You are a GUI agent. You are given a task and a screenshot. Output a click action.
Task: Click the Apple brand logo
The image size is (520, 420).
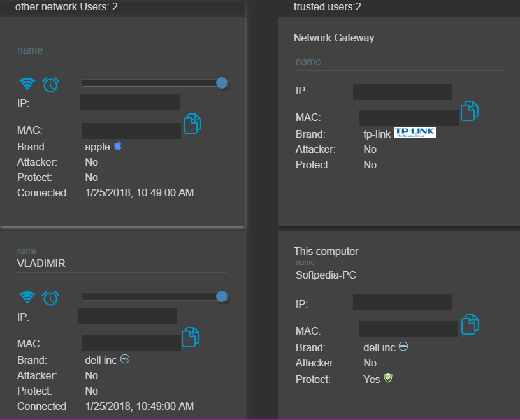[118, 146]
